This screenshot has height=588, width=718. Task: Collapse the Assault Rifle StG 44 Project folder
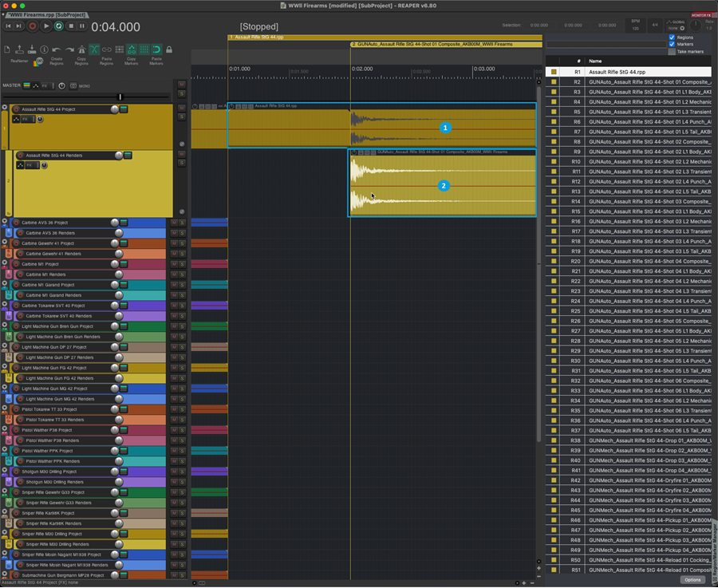(5, 108)
